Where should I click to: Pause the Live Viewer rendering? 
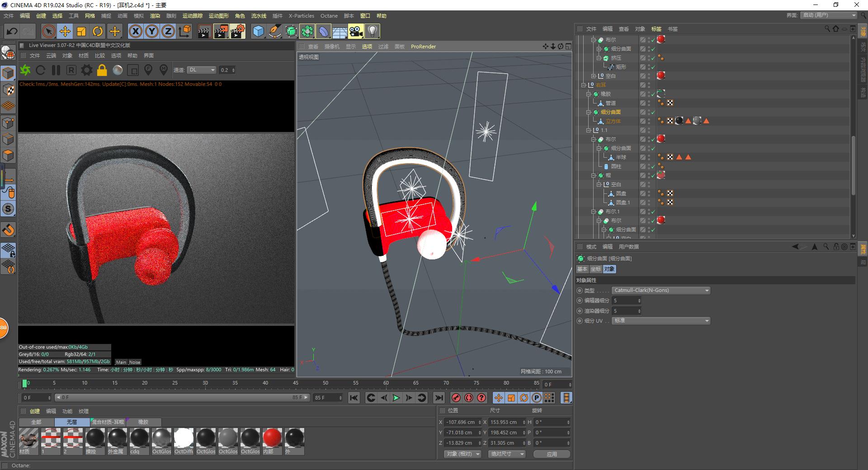[56, 70]
